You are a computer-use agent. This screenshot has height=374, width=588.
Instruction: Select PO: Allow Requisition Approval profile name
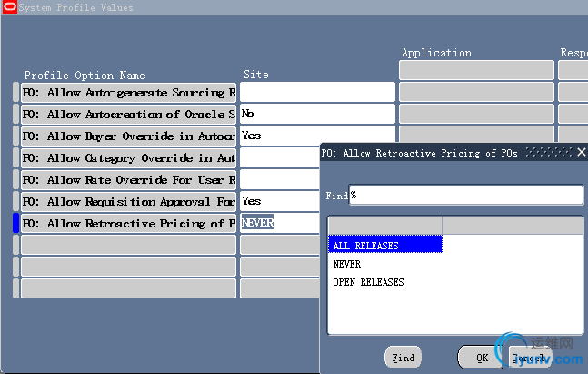click(129, 201)
